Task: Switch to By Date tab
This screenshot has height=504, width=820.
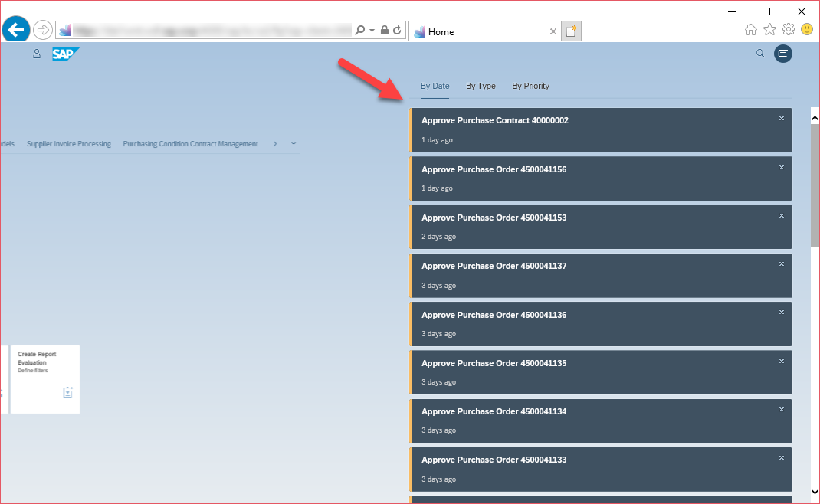Action: point(435,86)
